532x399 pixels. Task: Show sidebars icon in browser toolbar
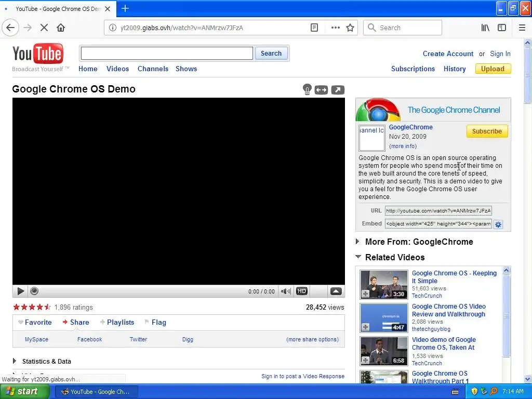[x=502, y=28]
